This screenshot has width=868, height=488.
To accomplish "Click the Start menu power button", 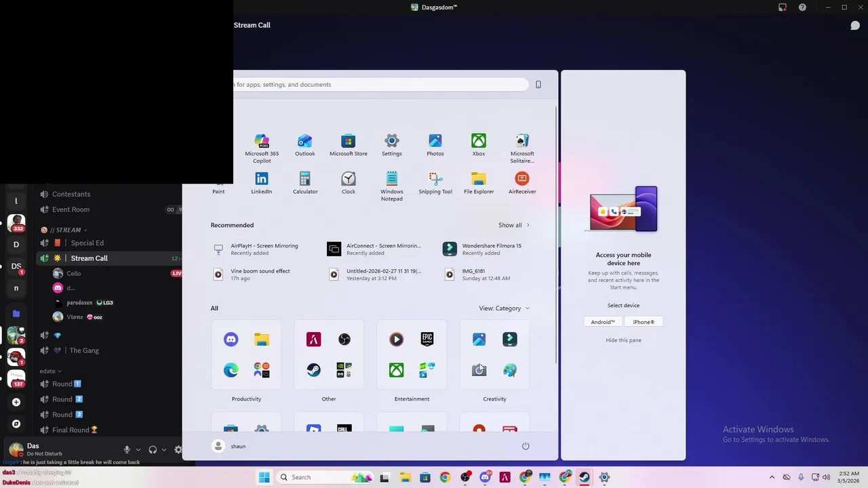I will click(526, 446).
